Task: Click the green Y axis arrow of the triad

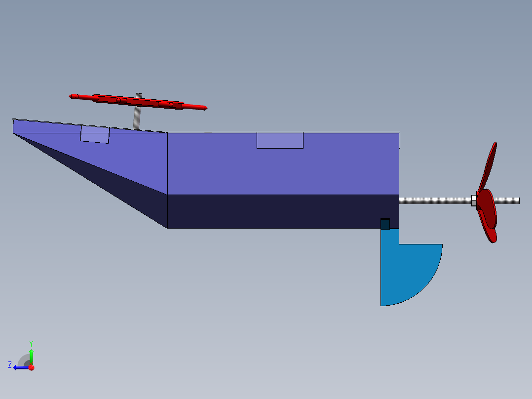Action: [x=31, y=357]
